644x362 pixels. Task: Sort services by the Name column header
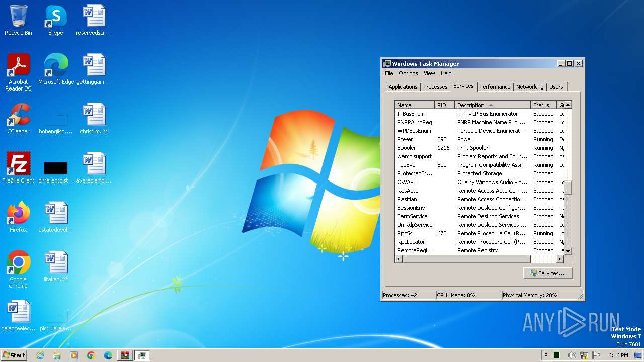click(415, 105)
